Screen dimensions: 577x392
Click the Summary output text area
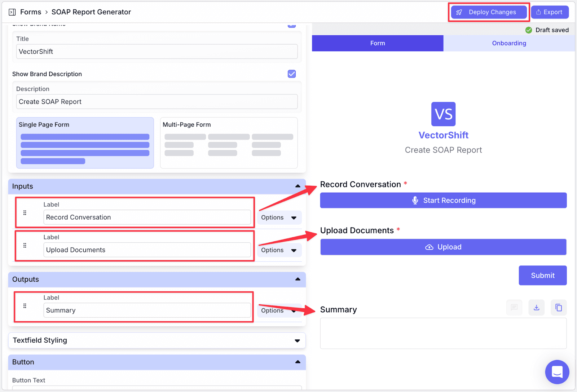pos(443,333)
